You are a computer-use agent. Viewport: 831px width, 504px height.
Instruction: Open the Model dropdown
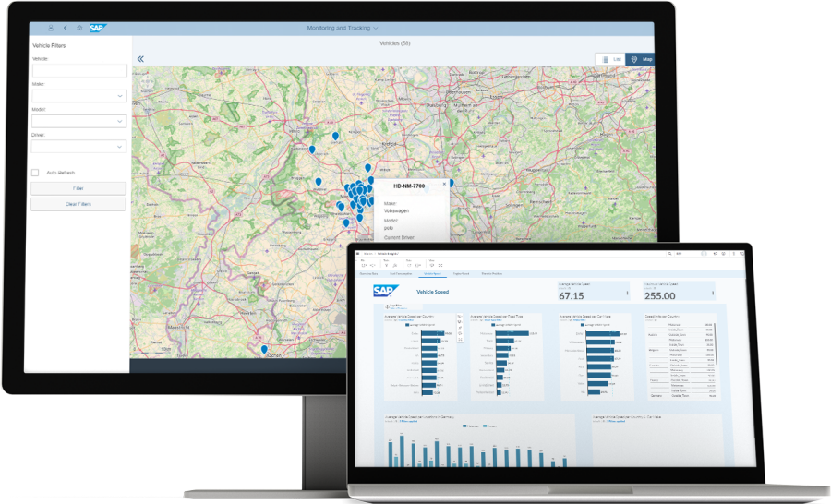pos(79,121)
